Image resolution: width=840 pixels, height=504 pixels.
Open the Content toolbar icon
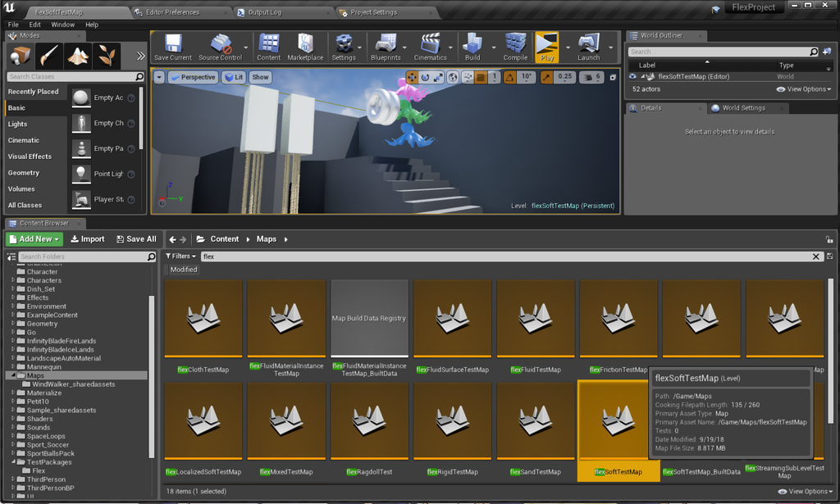pyautogui.click(x=268, y=47)
